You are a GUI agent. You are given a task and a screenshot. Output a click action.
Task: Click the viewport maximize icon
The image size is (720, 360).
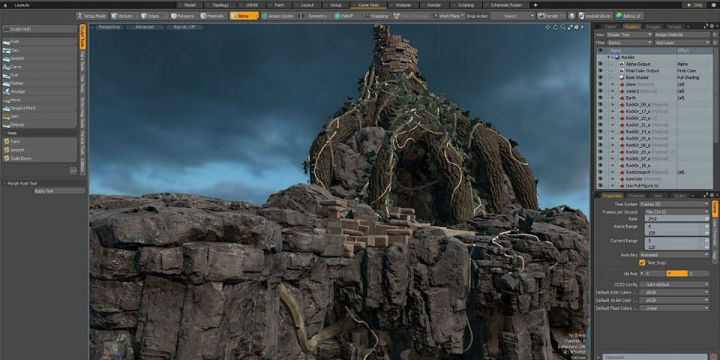570,27
